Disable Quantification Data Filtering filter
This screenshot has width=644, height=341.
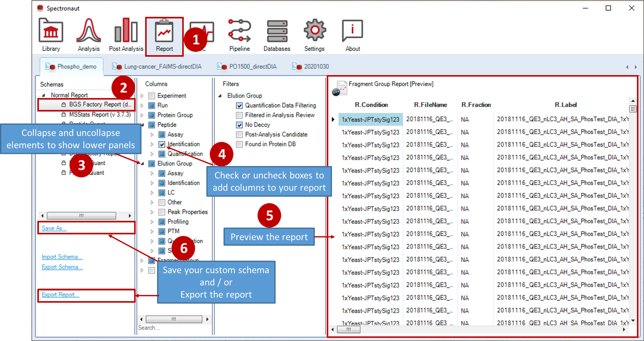(239, 106)
